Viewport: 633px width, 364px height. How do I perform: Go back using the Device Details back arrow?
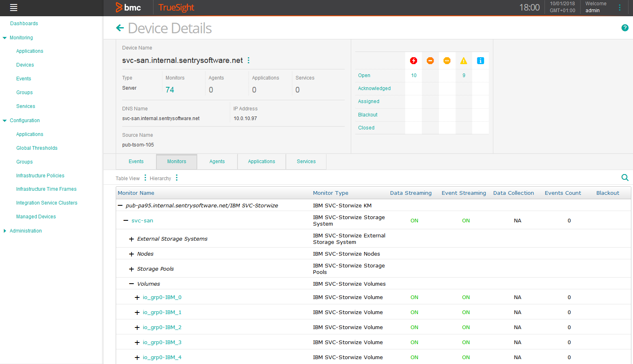coord(120,28)
